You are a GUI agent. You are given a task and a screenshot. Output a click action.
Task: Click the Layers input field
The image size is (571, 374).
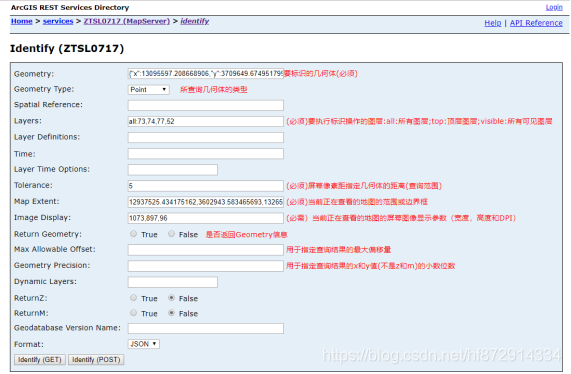click(x=206, y=122)
